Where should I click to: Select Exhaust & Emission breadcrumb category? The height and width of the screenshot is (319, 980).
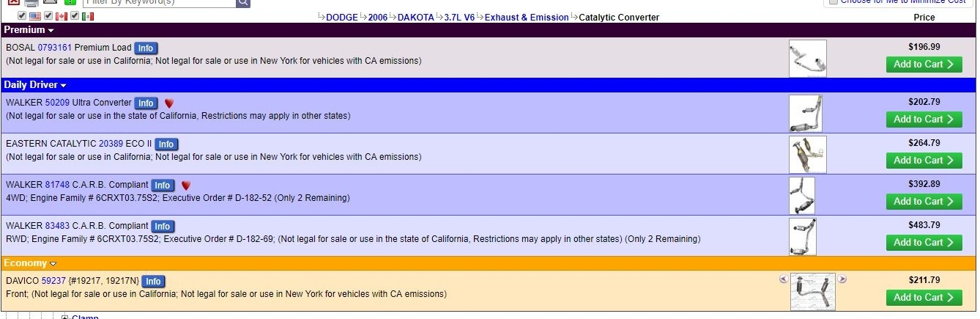[527, 18]
